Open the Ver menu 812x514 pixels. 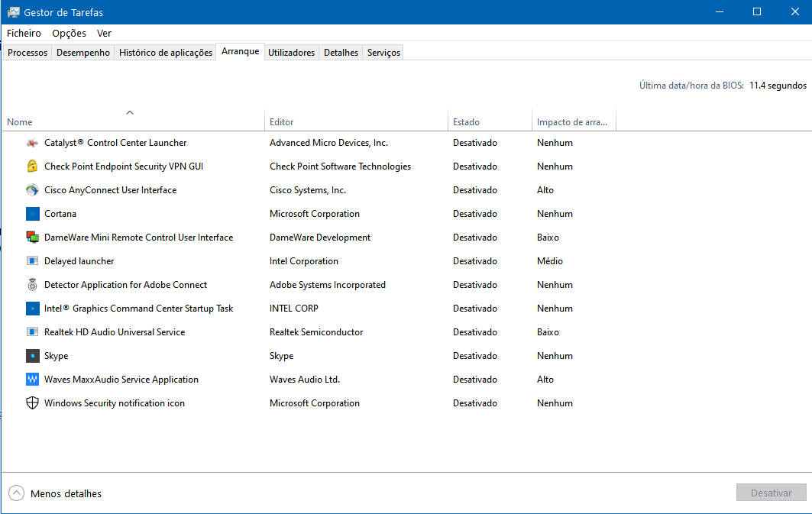click(x=104, y=33)
